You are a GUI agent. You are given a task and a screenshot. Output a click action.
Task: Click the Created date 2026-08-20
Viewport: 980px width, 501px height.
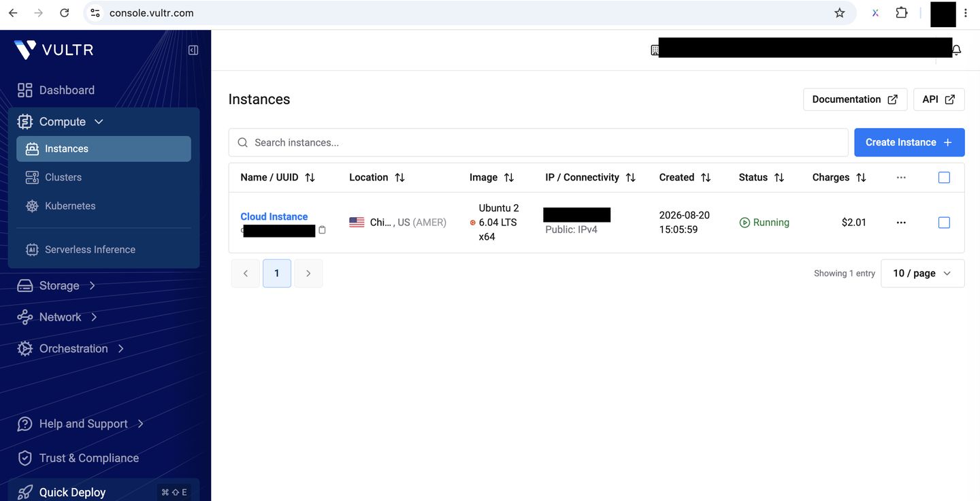pos(684,215)
